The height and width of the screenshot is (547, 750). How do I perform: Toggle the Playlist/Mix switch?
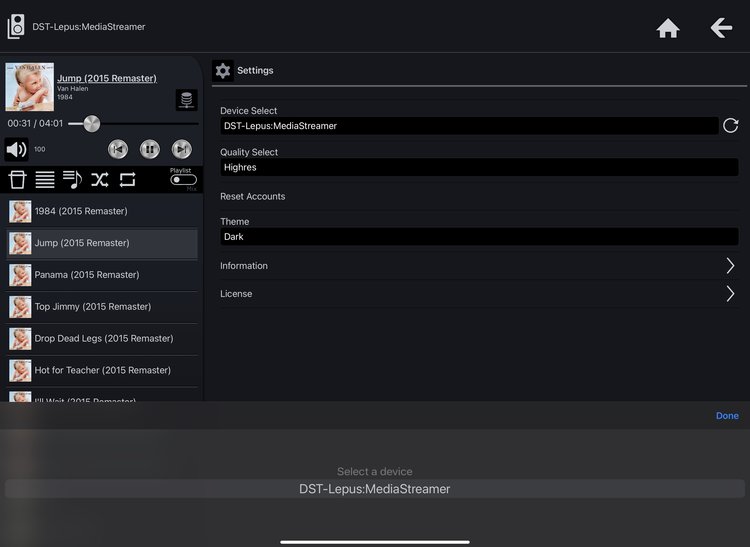(x=183, y=180)
